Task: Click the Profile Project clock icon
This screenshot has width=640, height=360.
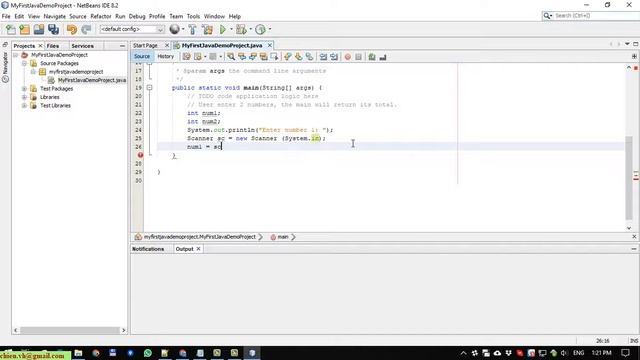Action: pos(260,29)
